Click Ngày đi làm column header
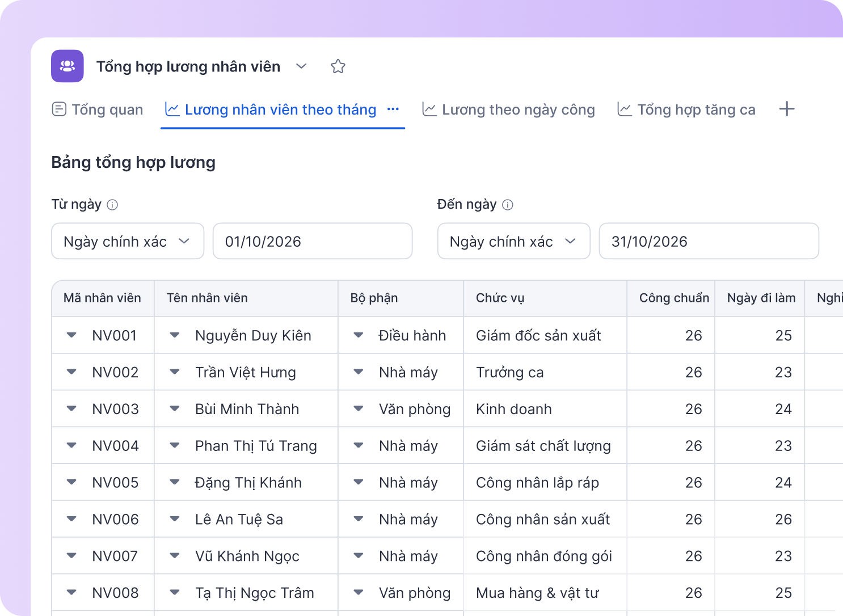Viewport: 843px width, 616px height. click(x=760, y=298)
